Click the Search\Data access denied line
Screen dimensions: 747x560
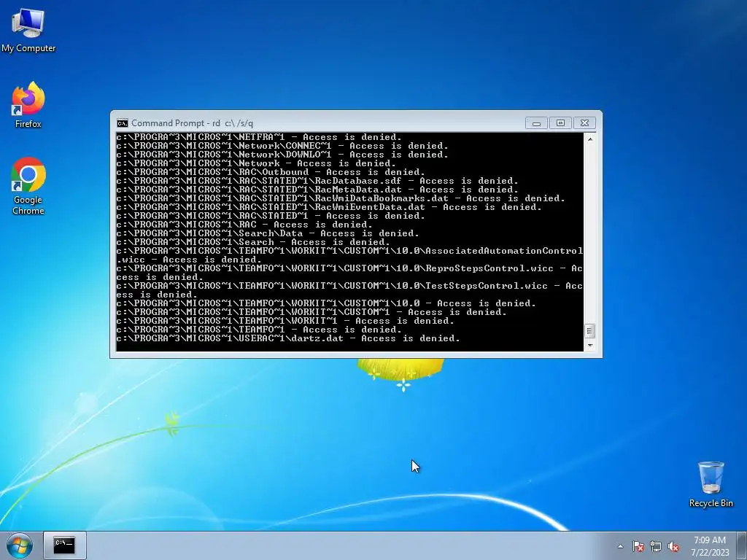tap(267, 233)
